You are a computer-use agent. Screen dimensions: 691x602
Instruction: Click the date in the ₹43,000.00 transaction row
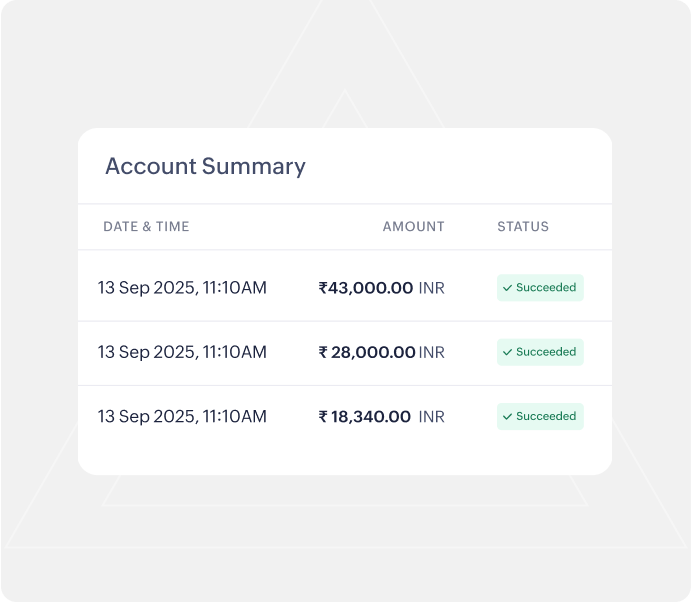tap(182, 288)
